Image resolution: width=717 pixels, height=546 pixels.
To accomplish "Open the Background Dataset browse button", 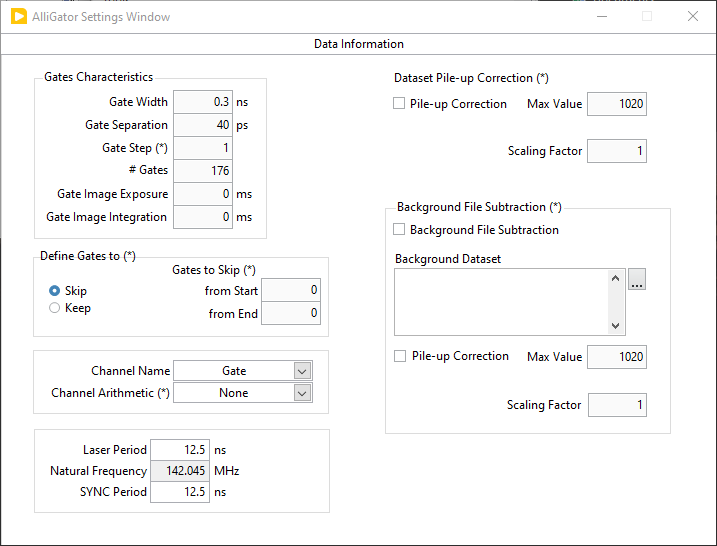I will 637,279.
